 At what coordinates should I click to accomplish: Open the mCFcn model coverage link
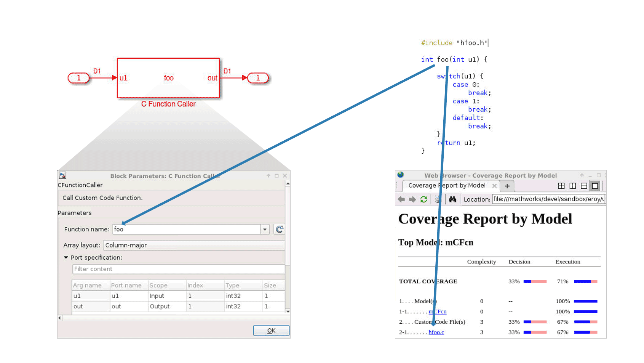click(x=437, y=312)
